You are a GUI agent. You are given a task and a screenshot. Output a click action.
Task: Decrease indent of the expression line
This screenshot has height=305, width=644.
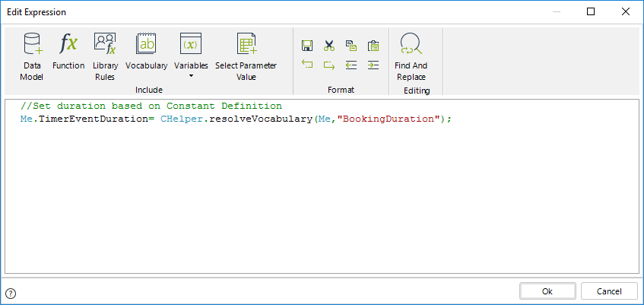pyautogui.click(x=351, y=65)
